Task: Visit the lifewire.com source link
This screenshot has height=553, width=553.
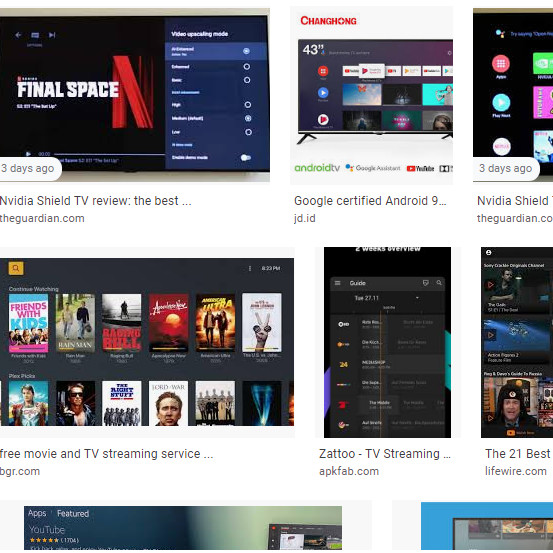Action: click(516, 471)
